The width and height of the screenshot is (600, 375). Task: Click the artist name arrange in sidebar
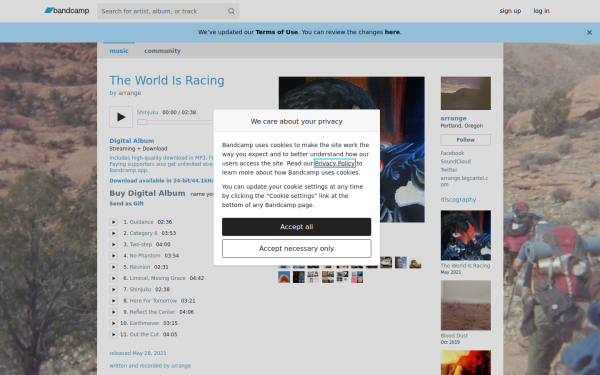coord(453,119)
